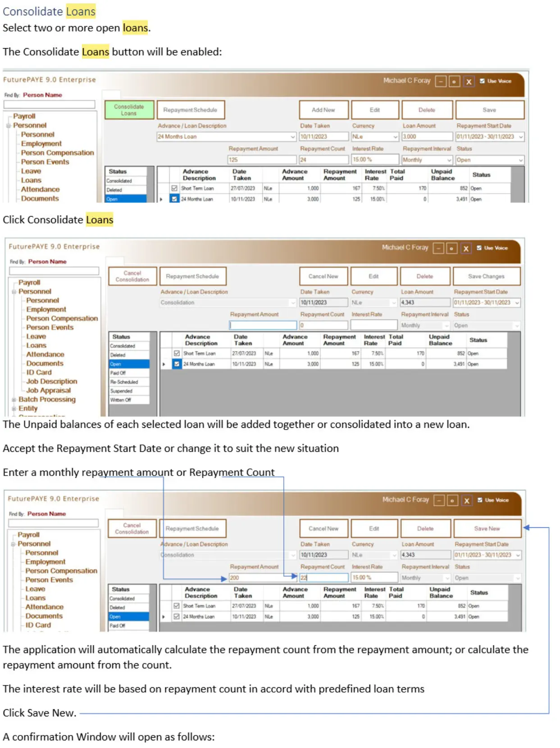The height and width of the screenshot is (748, 560).
Task: Click Cancel New in the middle screenshot
Action: point(323,276)
